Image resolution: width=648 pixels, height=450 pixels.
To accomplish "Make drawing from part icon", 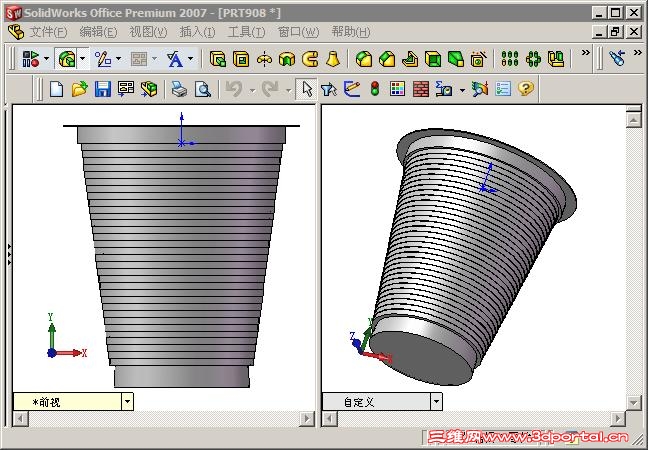I will (126, 89).
